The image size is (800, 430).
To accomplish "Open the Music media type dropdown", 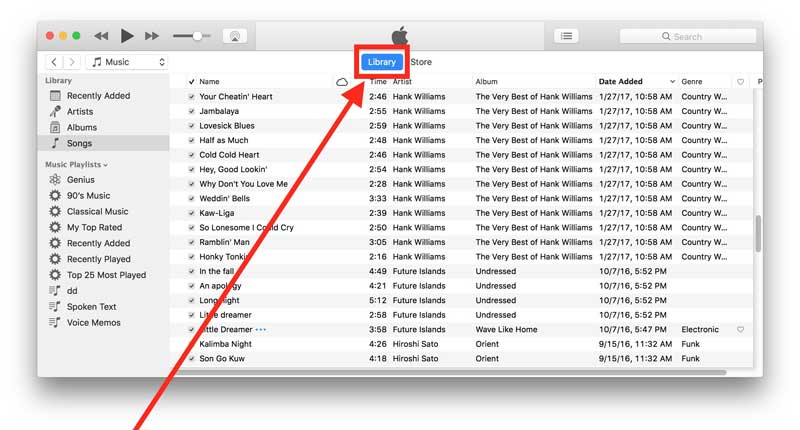I will [x=127, y=62].
